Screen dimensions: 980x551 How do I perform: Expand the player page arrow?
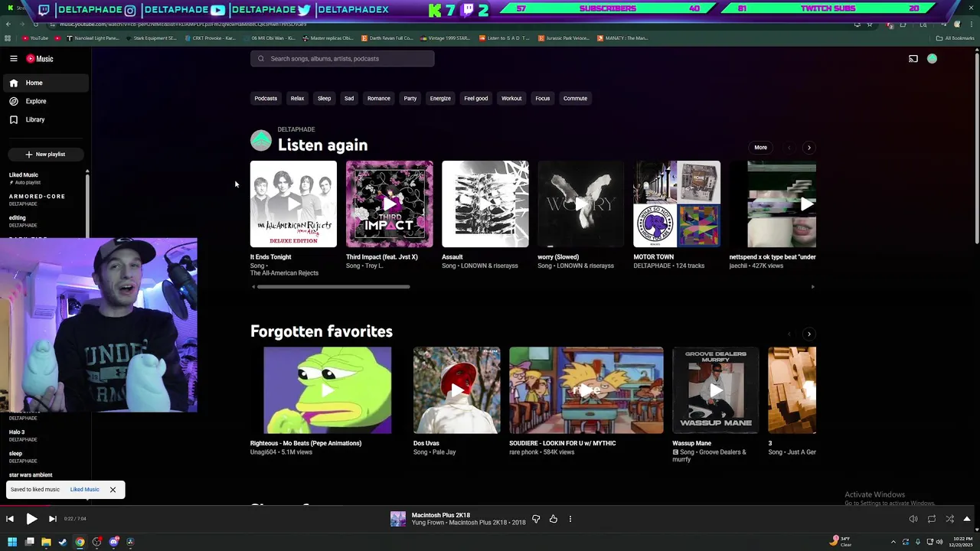tap(967, 519)
